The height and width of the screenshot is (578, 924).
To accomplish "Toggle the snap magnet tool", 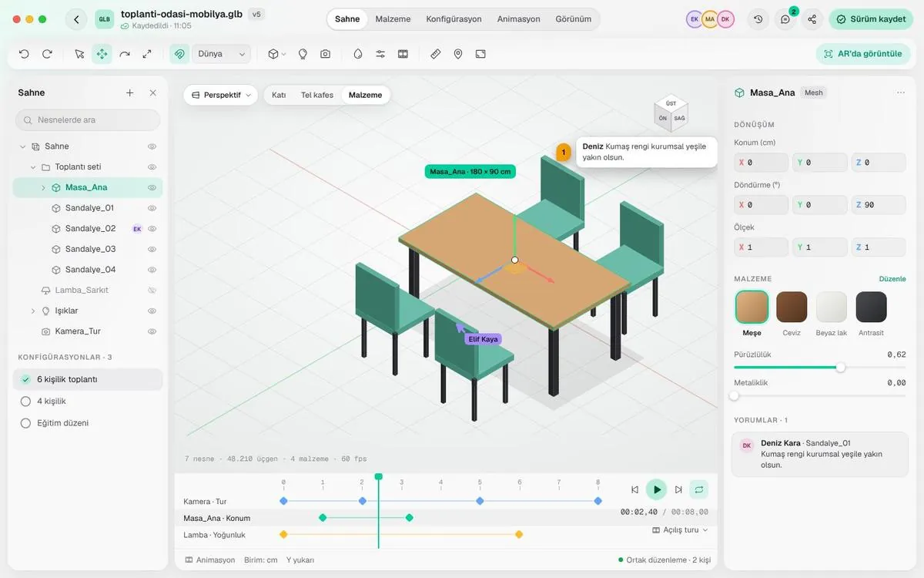I will [179, 54].
